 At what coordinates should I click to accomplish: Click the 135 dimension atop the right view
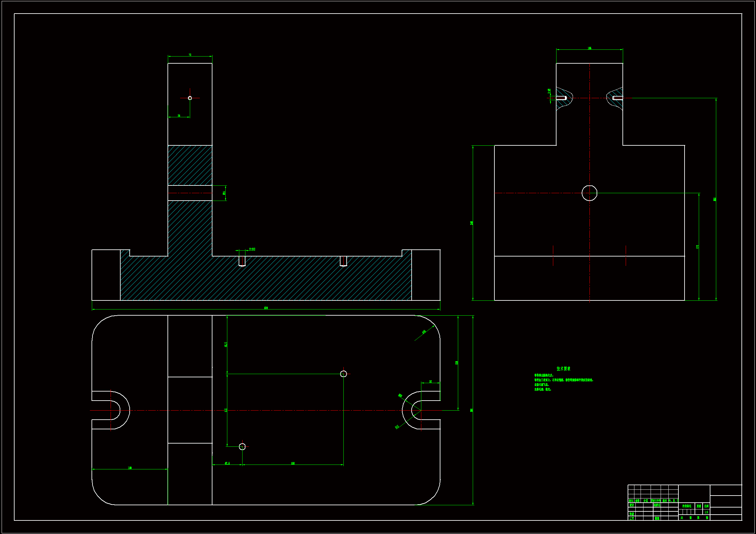click(589, 48)
